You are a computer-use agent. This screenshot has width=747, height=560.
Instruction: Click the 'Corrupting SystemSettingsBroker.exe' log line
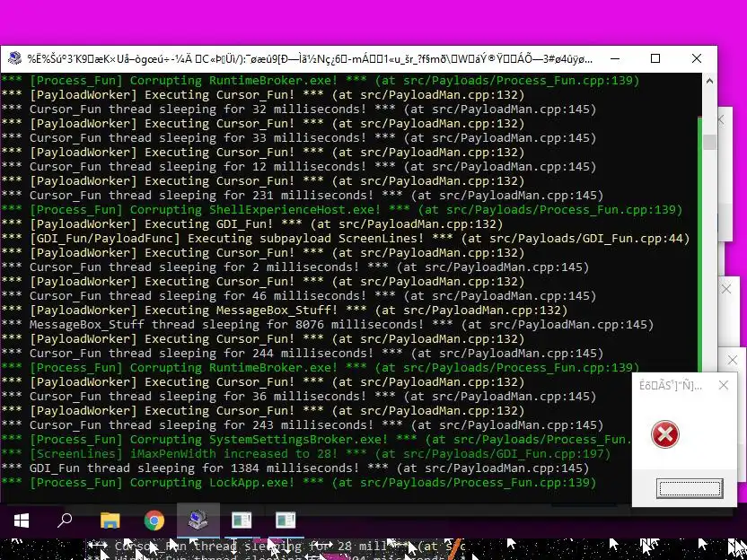316,439
